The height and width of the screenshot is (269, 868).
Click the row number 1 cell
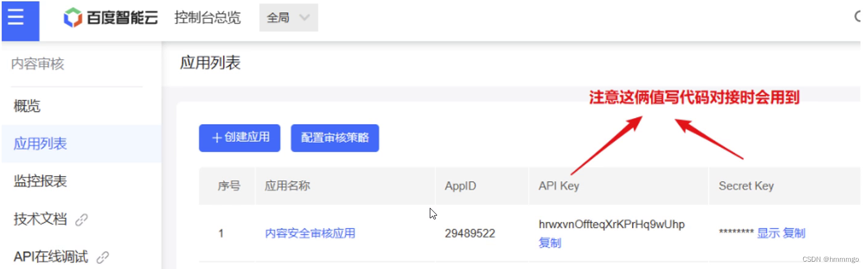pyautogui.click(x=221, y=233)
